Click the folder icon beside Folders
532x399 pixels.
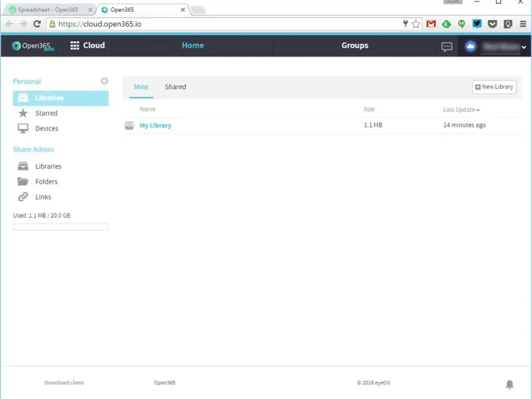pos(23,181)
